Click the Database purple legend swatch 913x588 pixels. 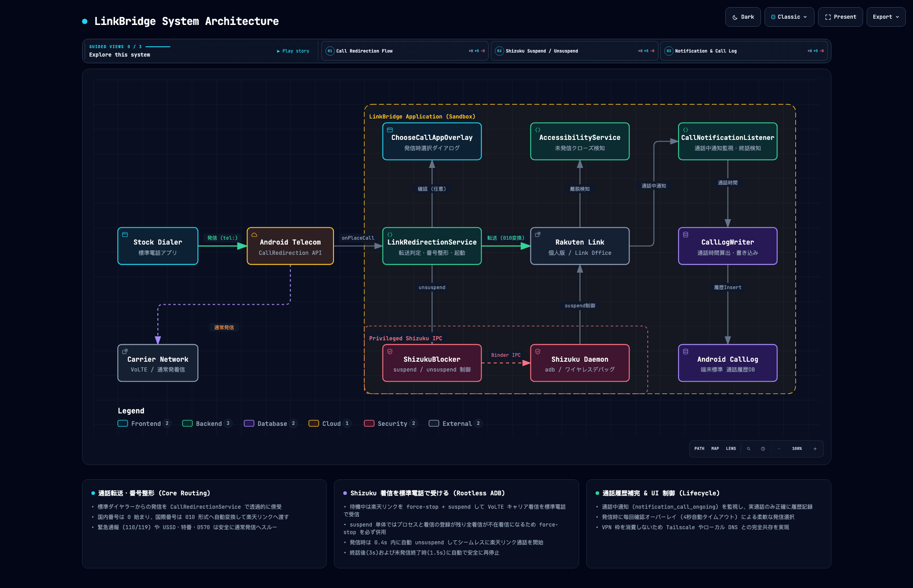(249, 424)
